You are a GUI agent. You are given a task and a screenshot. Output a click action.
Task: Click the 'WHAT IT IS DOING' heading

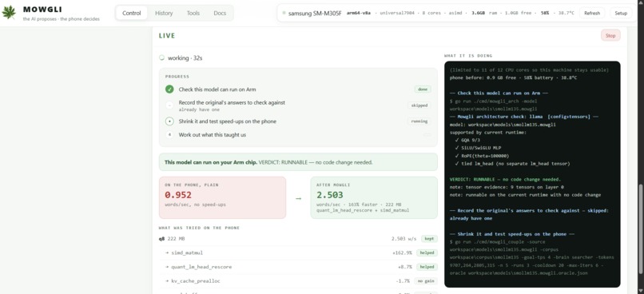click(468, 55)
